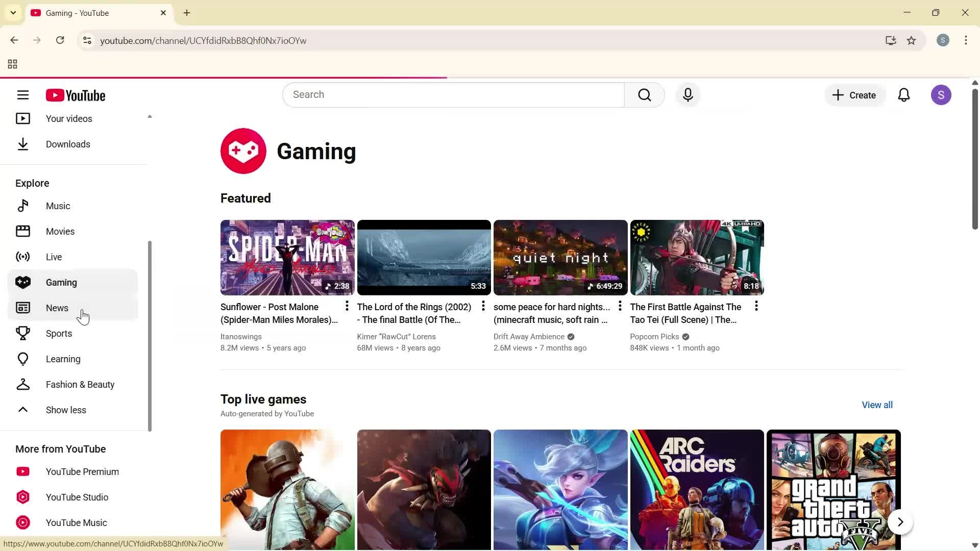The width and height of the screenshot is (980, 551).
Task: Open the browser tab search chevron
Action: click(x=13, y=13)
